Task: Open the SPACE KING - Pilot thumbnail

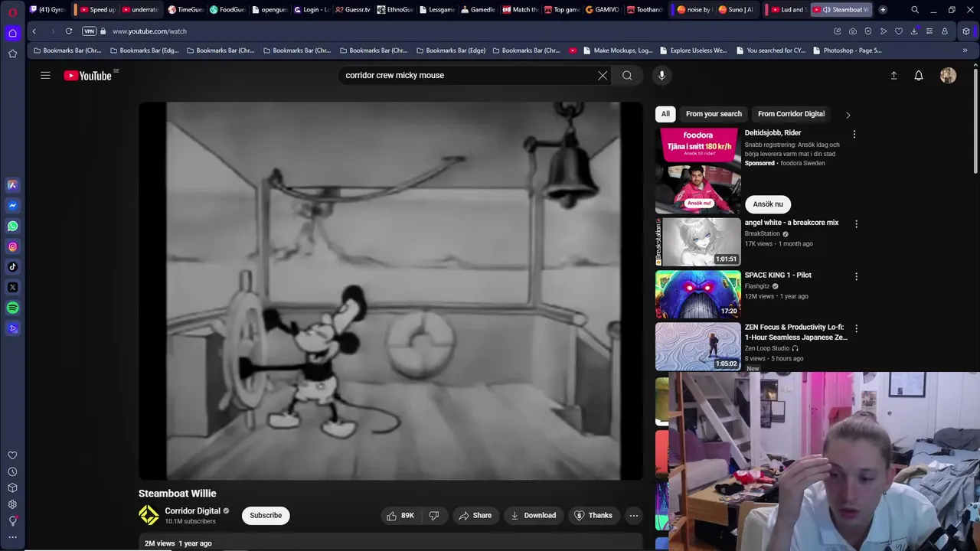Action: [x=698, y=295]
